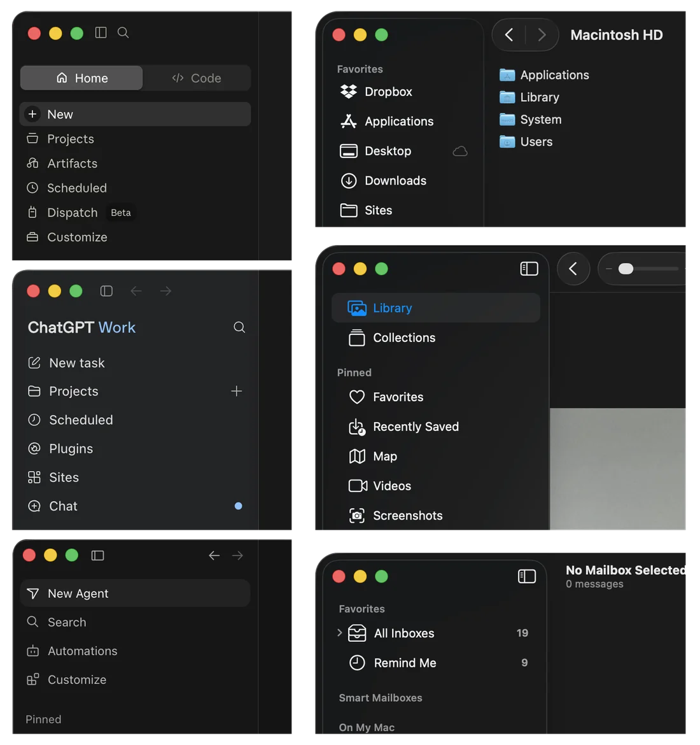Select Downloads in Finder sidebar
This screenshot has height=745, width=700.
(x=403, y=181)
